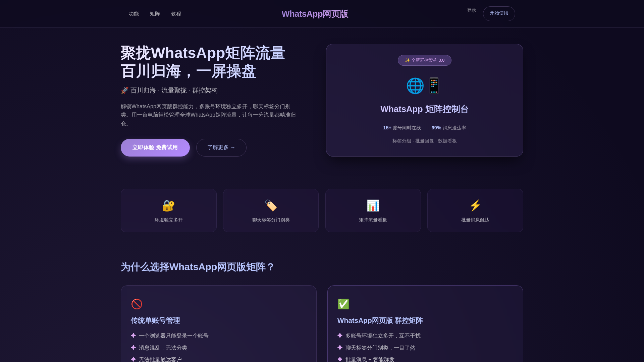The image size is (644, 362).
Task: Click the lightning icon above 批量消息触达
Action: (475, 205)
